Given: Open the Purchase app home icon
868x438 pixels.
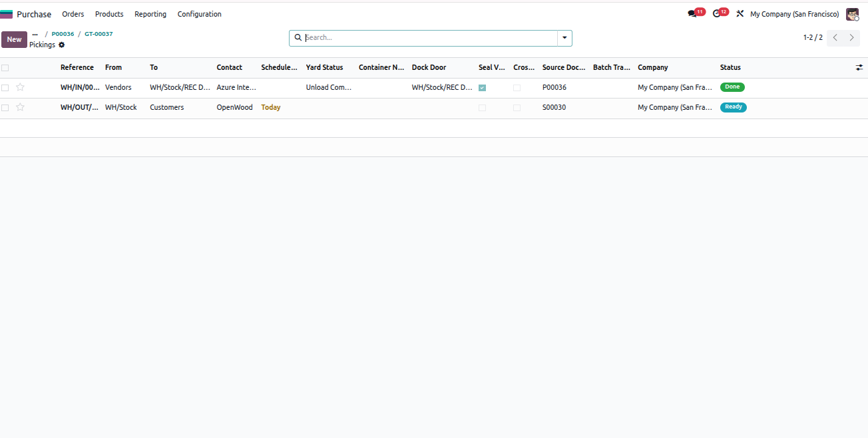Looking at the screenshot, I should tap(6, 14).
